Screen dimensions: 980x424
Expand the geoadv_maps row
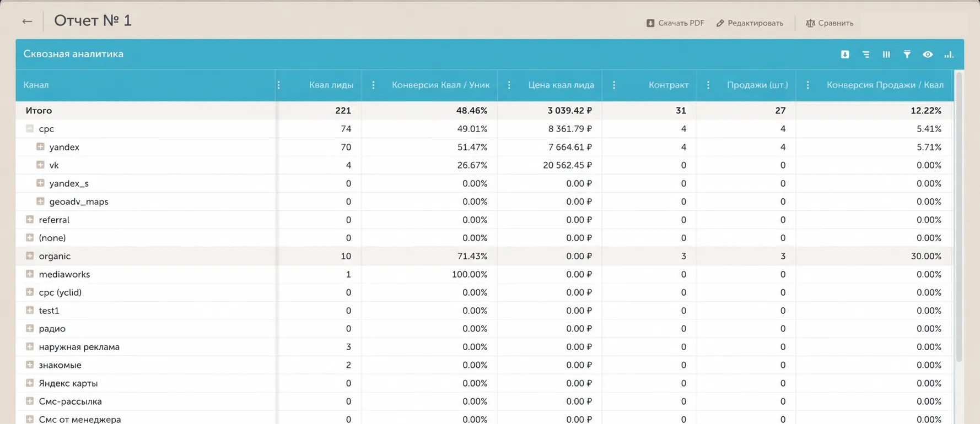[x=40, y=201]
